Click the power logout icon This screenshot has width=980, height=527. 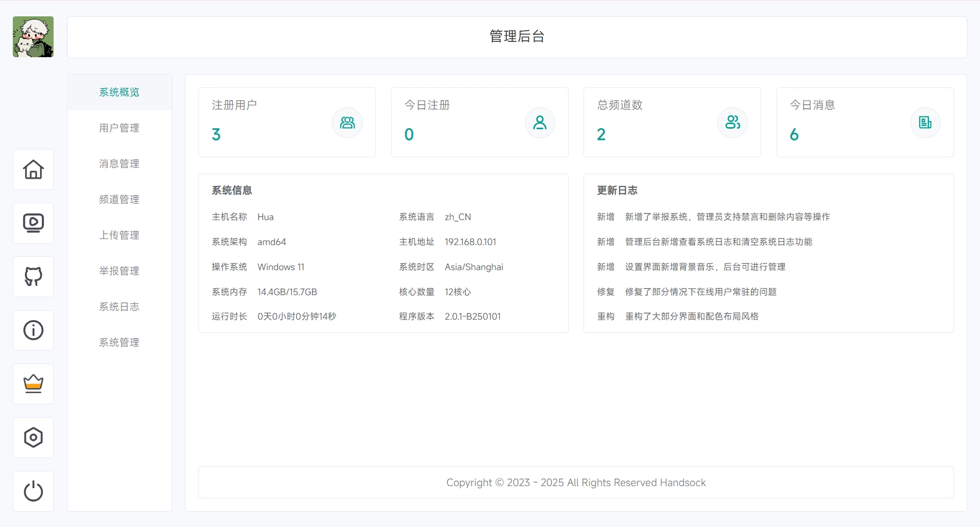click(x=33, y=491)
